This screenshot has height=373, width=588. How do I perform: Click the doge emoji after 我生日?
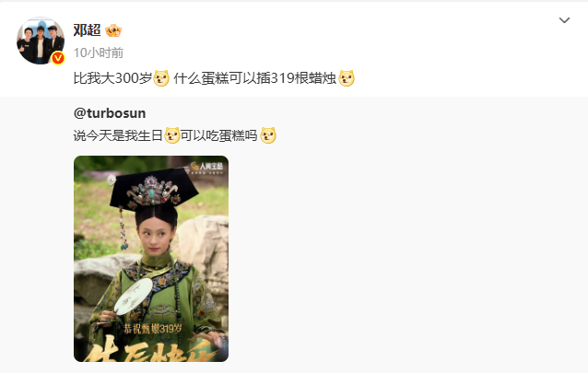171,135
